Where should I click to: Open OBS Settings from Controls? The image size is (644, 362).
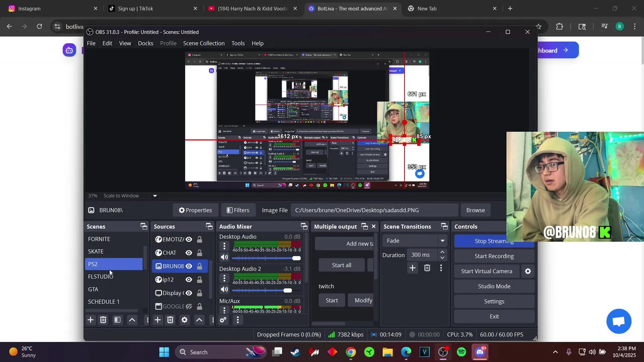[x=494, y=301]
